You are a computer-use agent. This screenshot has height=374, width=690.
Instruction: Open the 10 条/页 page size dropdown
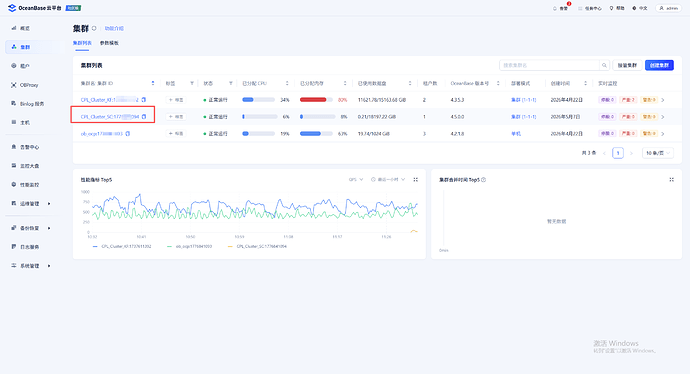(x=658, y=153)
